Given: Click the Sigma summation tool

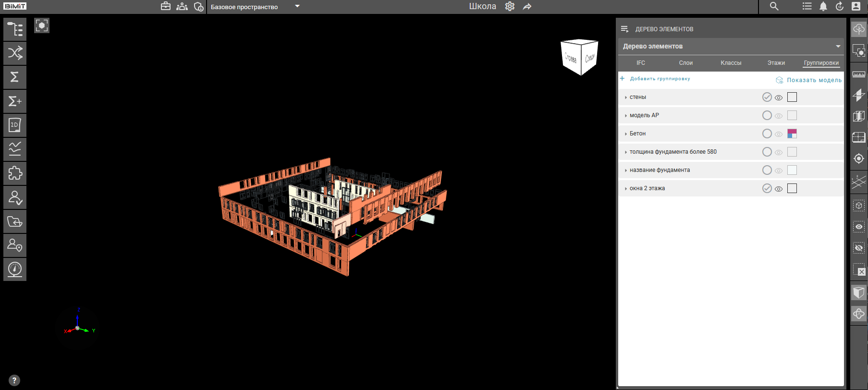Looking at the screenshot, I should [x=15, y=77].
